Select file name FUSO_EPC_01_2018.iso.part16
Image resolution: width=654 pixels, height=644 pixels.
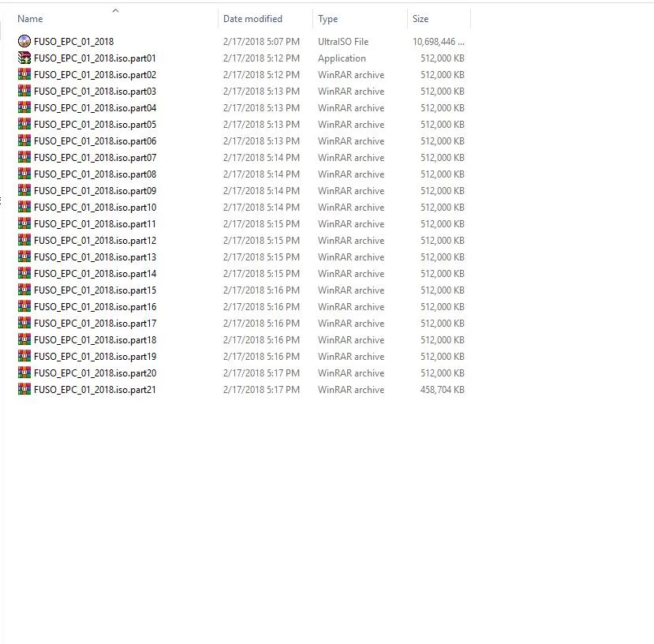pyautogui.click(x=95, y=307)
